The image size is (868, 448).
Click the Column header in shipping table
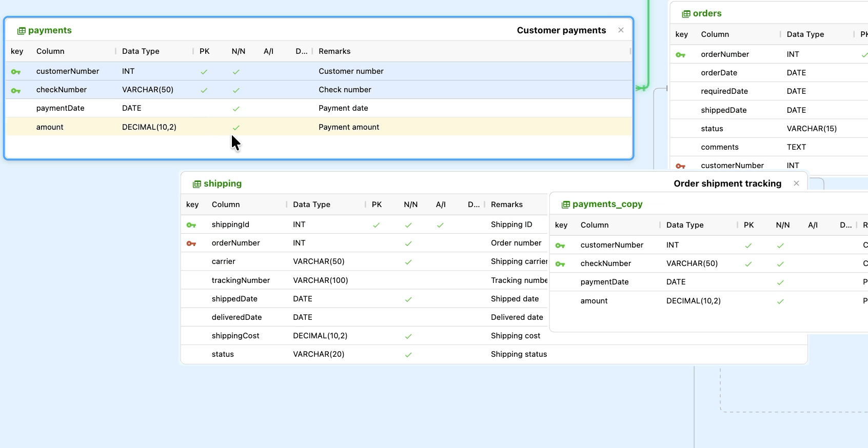[226, 205]
